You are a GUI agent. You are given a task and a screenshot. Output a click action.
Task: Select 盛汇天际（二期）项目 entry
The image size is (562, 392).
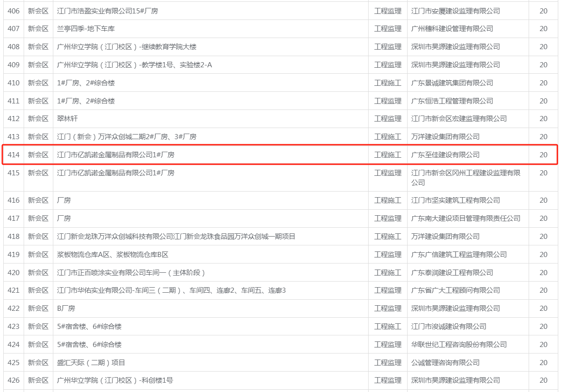tap(91, 363)
